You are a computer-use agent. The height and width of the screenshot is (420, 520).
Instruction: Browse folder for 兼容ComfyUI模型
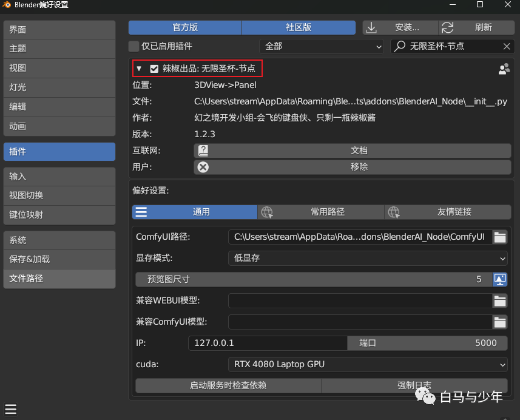coord(500,322)
